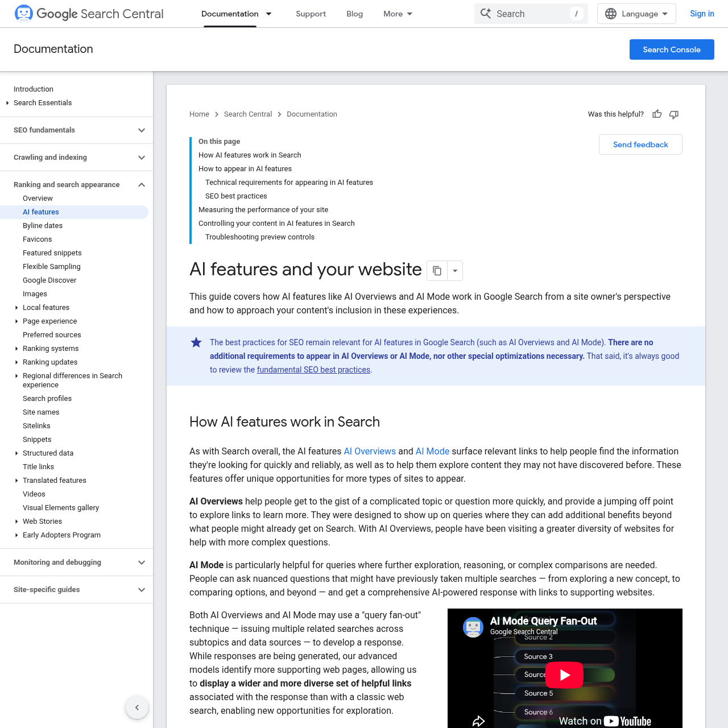Expand Search Essentials tree item
The height and width of the screenshot is (728, 728).
coord(7,103)
